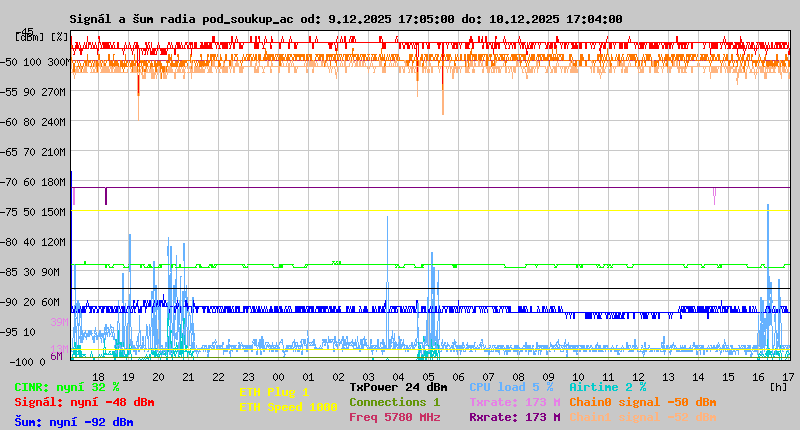This screenshot has height=430, width=800.
Task: Select the 'CINR: nyní 32 %' legend entry
Action: (67, 387)
